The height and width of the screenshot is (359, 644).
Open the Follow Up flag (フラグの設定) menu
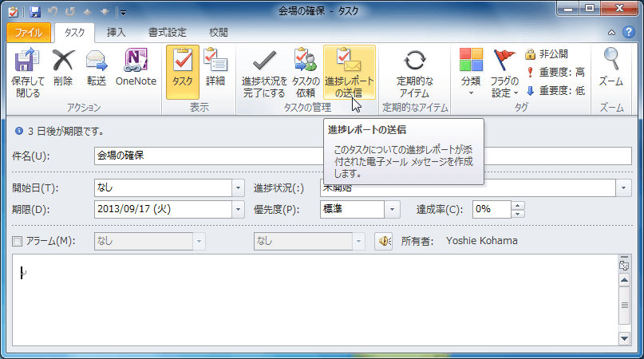(x=504, y=73)
